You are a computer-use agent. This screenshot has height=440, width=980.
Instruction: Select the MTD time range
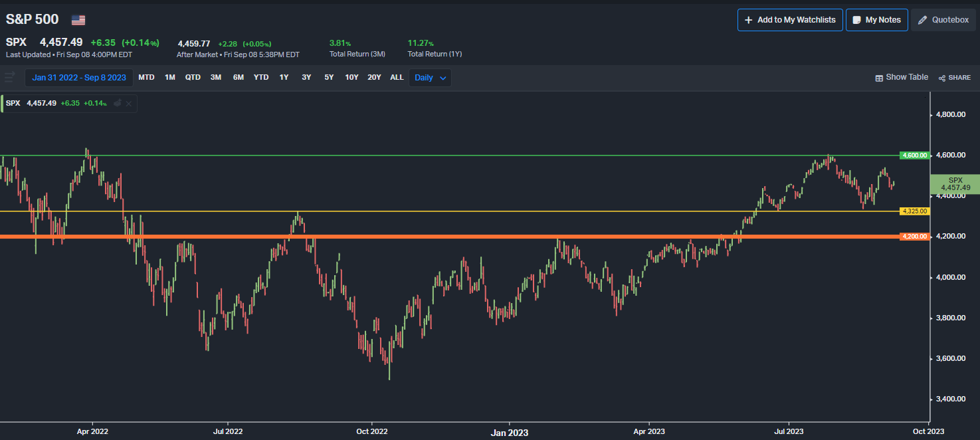click(146, 78)
